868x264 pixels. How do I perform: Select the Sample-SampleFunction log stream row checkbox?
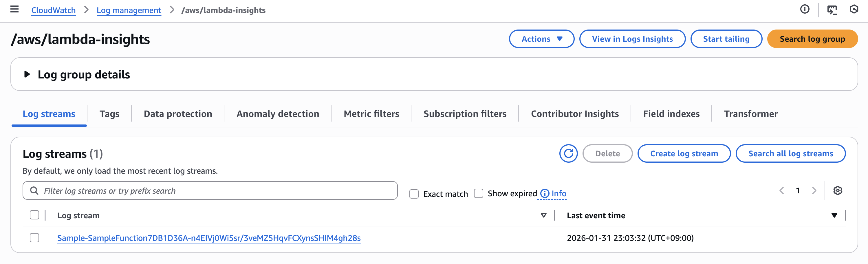34,238
